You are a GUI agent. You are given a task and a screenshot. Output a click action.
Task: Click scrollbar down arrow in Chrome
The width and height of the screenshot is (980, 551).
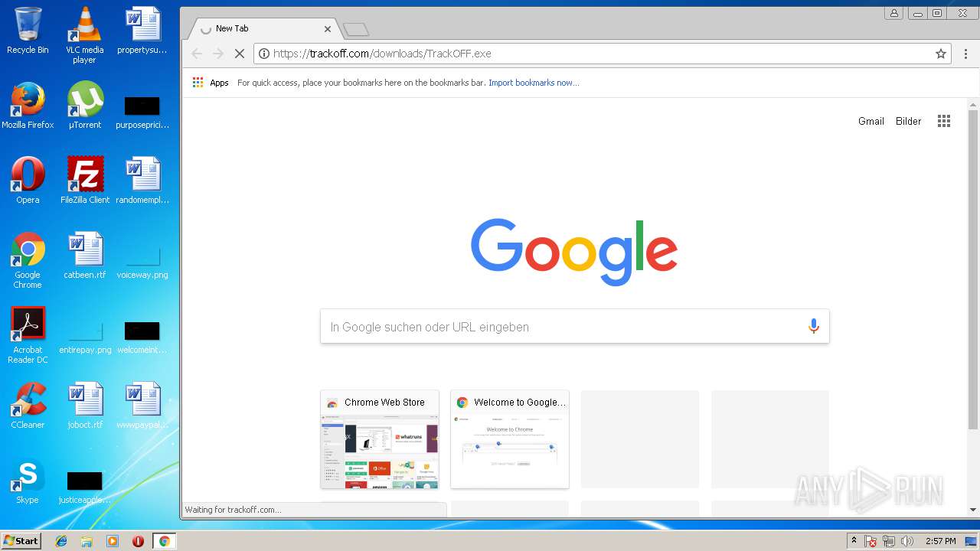[973, 510]
